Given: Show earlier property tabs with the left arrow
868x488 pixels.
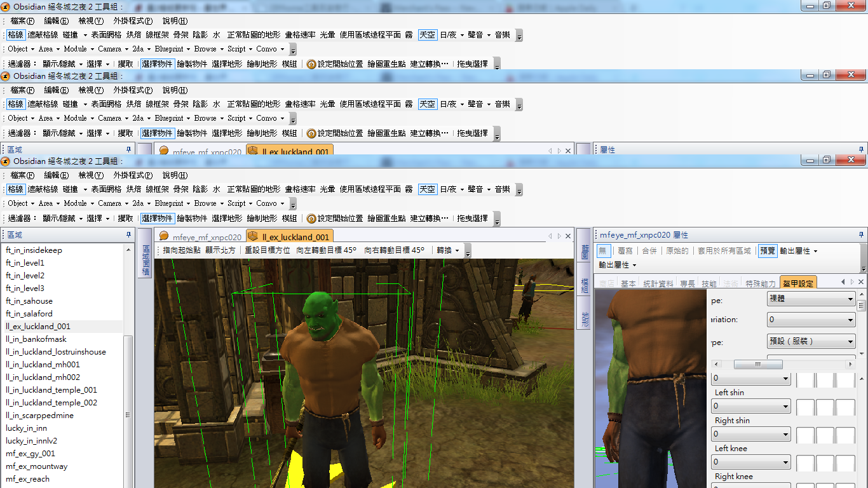Looking at the screenshot, I should [x=843, y=282].
